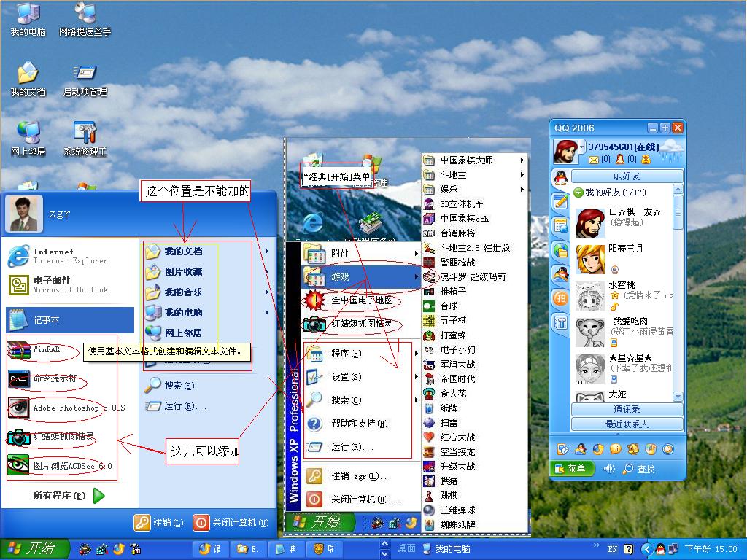Open 网上邻居 in start menu right pane
The width and height of the screenshot is (747, 560).
pos(174,332)
